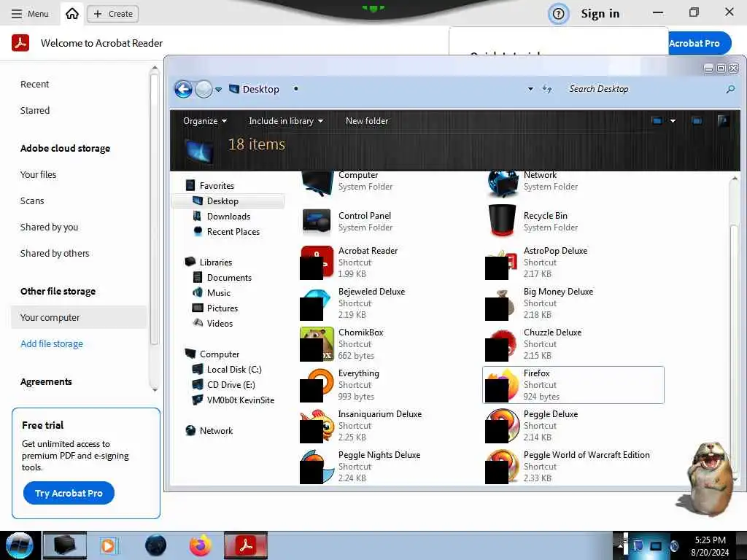Viewport: 747px width, 560px height.
Task: Click the Change your view icon
Action: (657, 121)
